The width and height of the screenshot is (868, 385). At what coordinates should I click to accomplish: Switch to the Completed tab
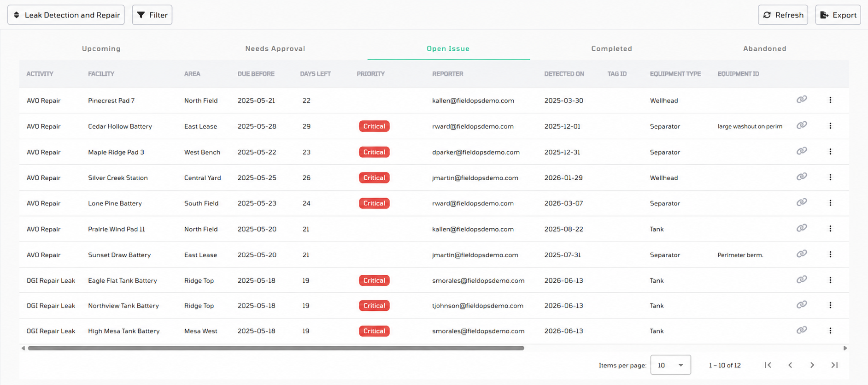611,48
